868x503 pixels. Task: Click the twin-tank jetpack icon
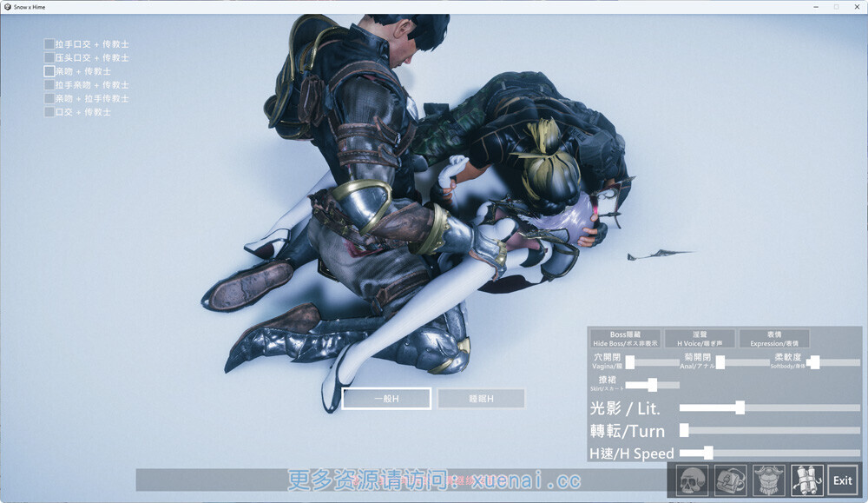click(806, 480)
